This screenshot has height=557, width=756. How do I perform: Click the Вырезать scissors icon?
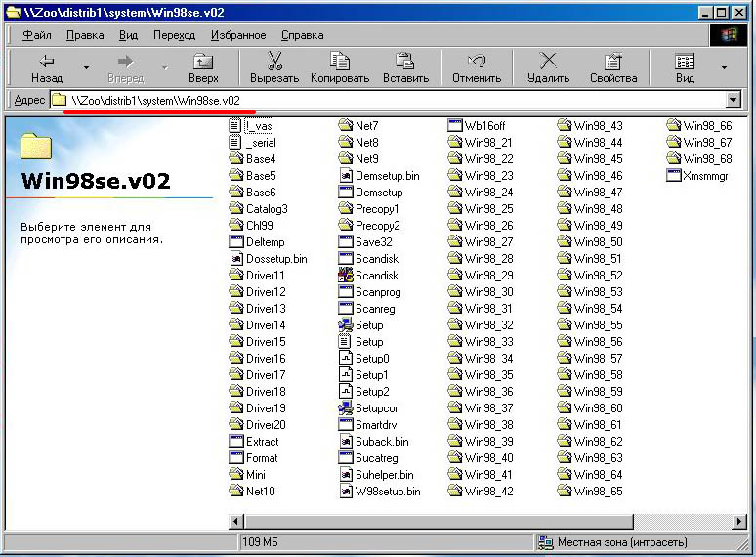point(274,62)
